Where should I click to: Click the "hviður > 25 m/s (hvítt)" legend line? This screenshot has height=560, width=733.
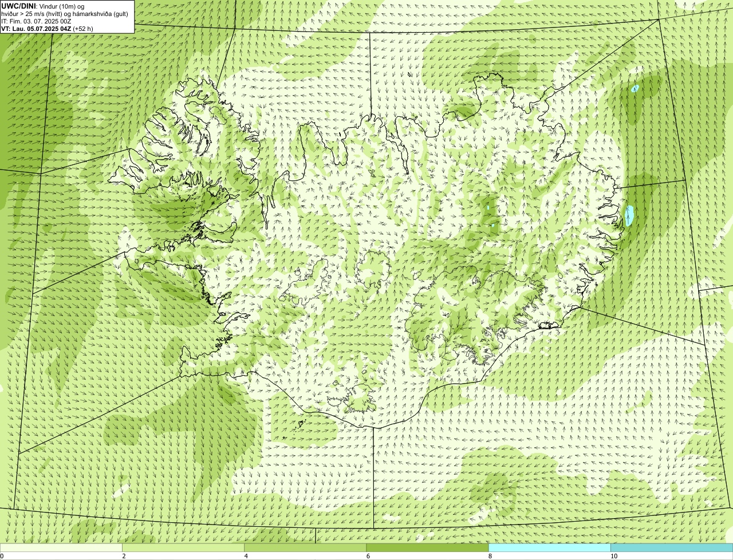click(65, 14)
